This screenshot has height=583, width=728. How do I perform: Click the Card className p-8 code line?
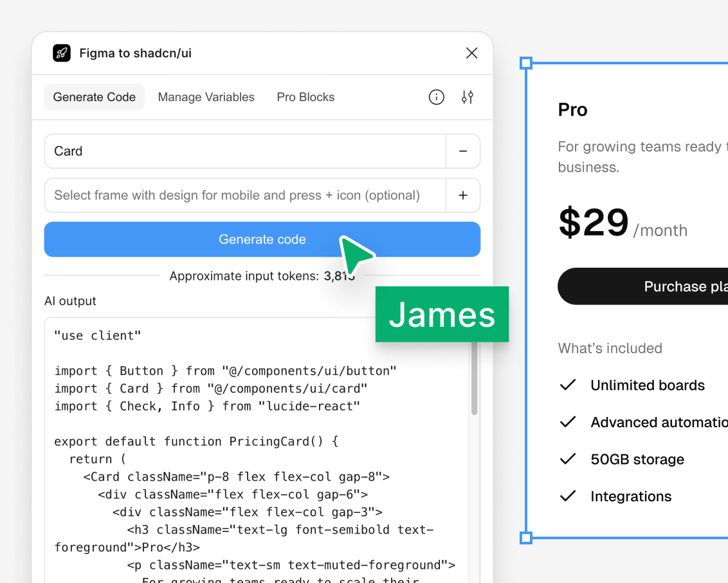coord(236,477)
